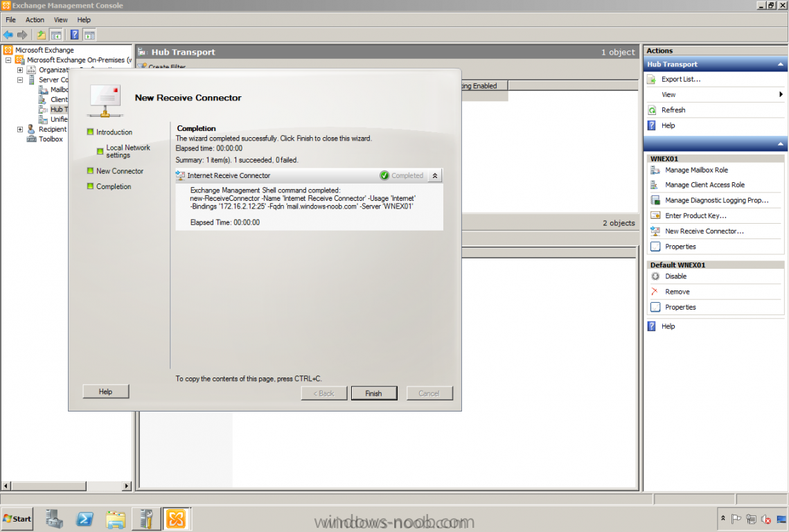This screenshot has width=789, height=532.
Task: Expand the Recipient Configuration tree node
Action: pyautogui.click(x=20, y=130)
